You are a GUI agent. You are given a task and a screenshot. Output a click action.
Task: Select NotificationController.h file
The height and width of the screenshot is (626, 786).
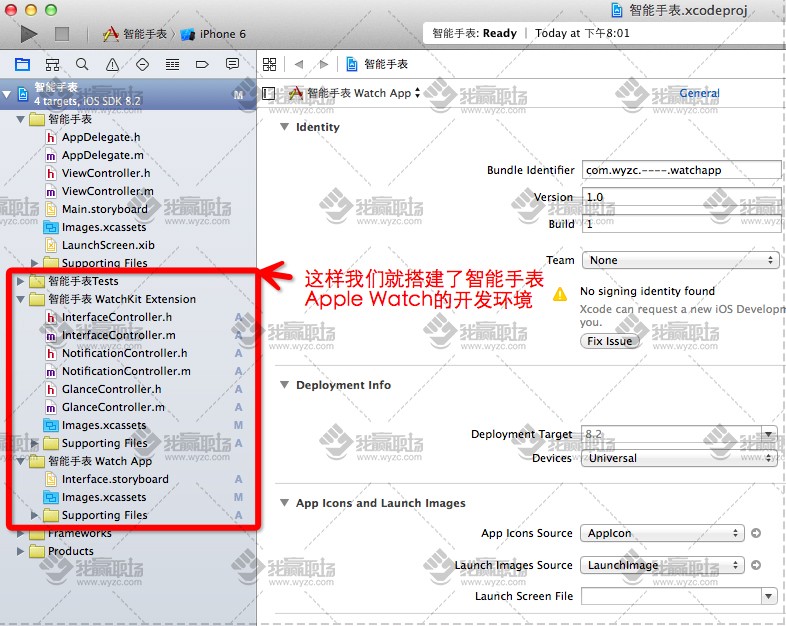tap(124, 353)
